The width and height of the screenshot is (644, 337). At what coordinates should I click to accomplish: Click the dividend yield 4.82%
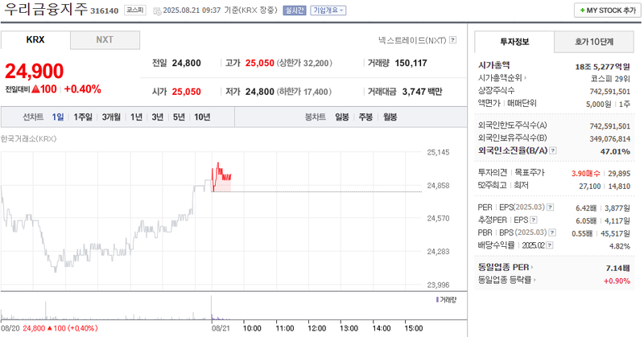[620, 246]
